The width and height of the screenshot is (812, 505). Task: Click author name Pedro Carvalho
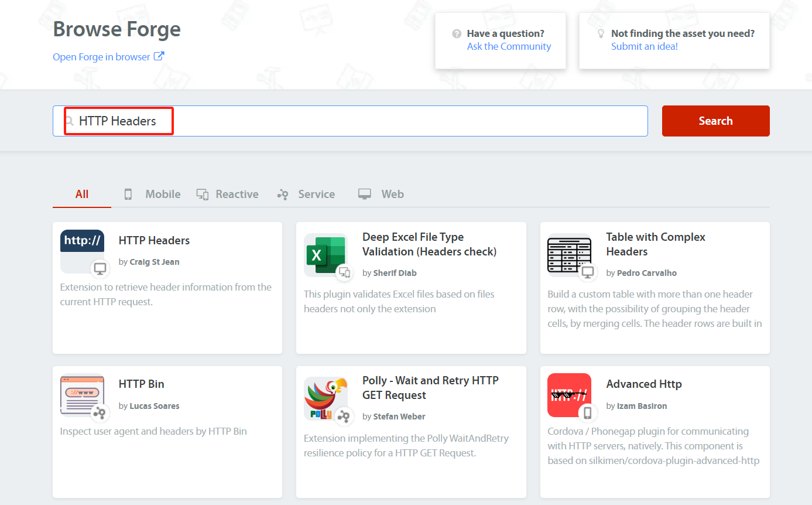(647, 273)
